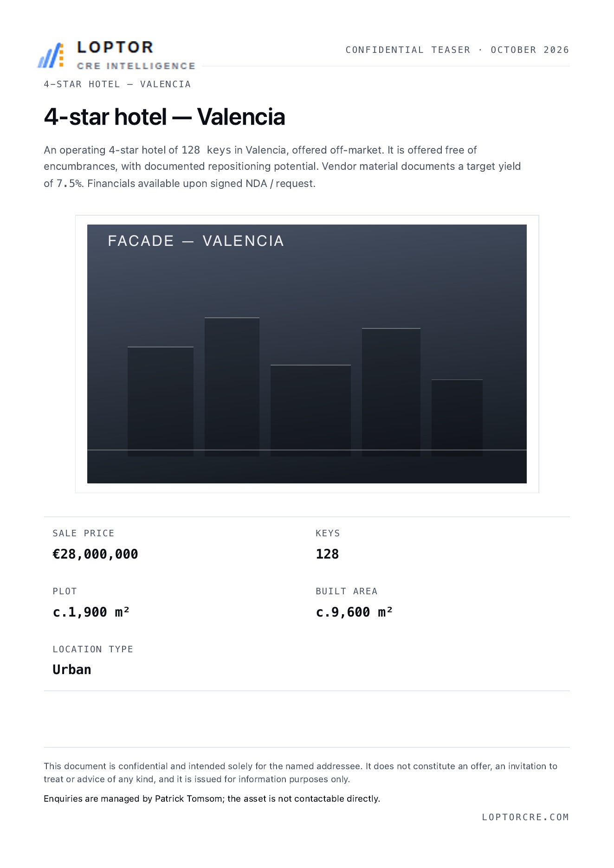Click the main title 4-star hotel — Valencia
The width and height of the screenshot is (614, 868).
(164, 117)
